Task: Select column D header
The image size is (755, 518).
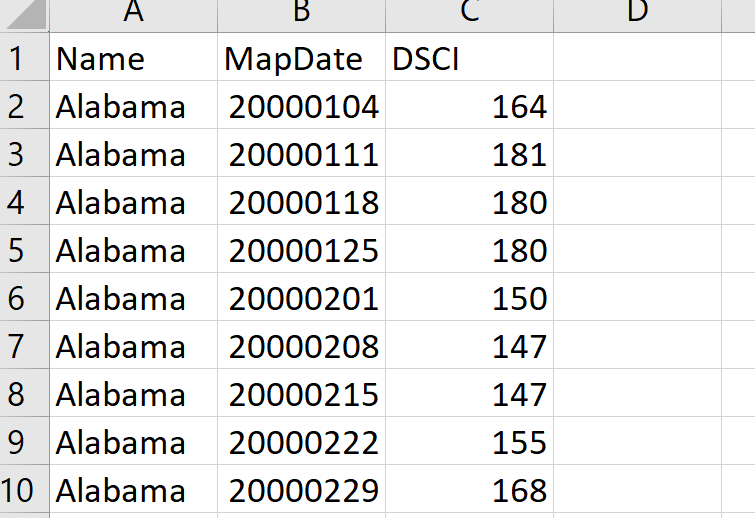Action: coord(637,13)
